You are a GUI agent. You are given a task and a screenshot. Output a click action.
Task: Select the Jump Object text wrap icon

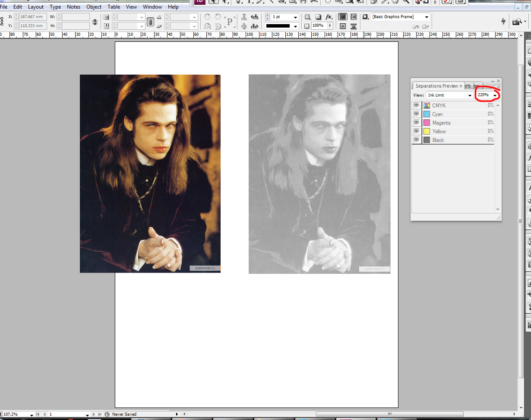tap(354, 26)
